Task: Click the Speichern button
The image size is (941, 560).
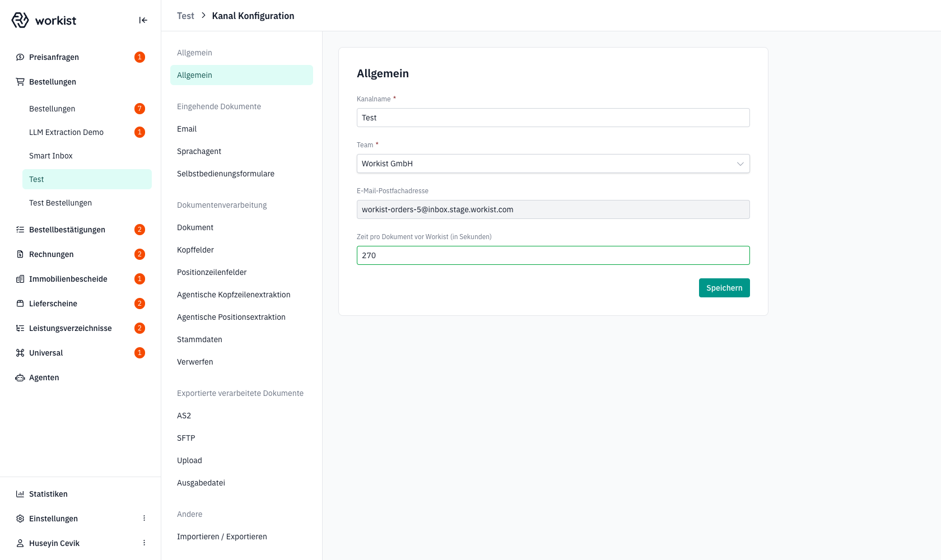Action: click(724, 288)
